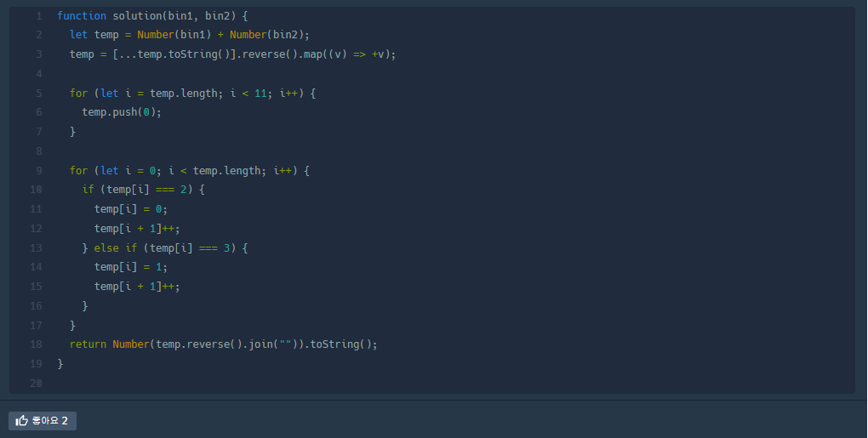Click line number 1 in the gutter
This screenshot has width=868, height=438.
(39, 16)
